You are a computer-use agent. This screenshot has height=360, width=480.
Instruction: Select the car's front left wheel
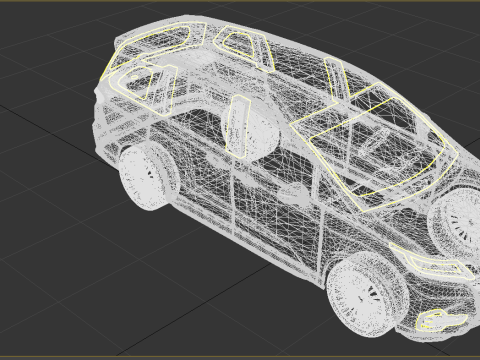coord(367,294)
